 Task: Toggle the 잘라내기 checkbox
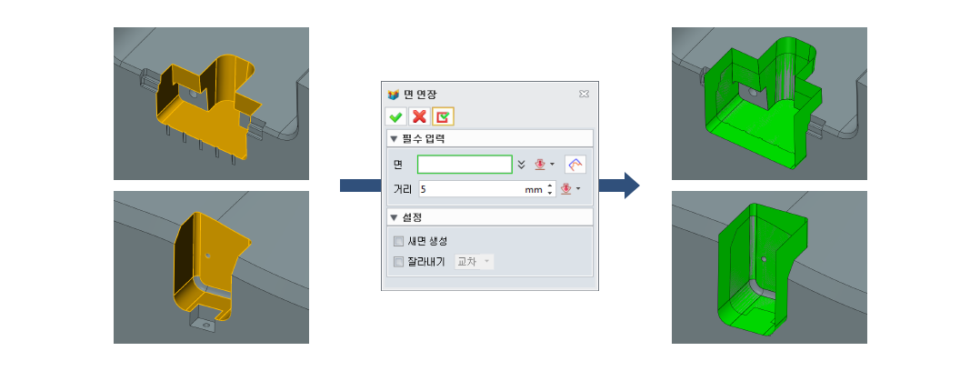(399, 262)
